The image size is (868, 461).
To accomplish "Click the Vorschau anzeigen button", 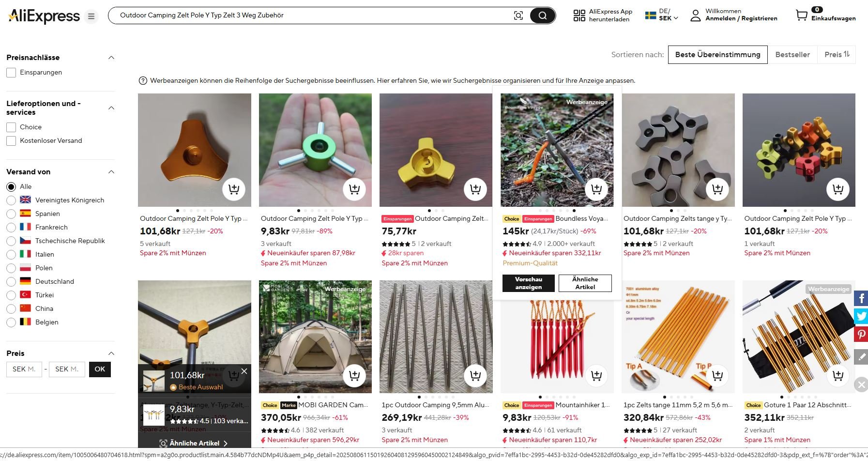I will coord(528,283).
